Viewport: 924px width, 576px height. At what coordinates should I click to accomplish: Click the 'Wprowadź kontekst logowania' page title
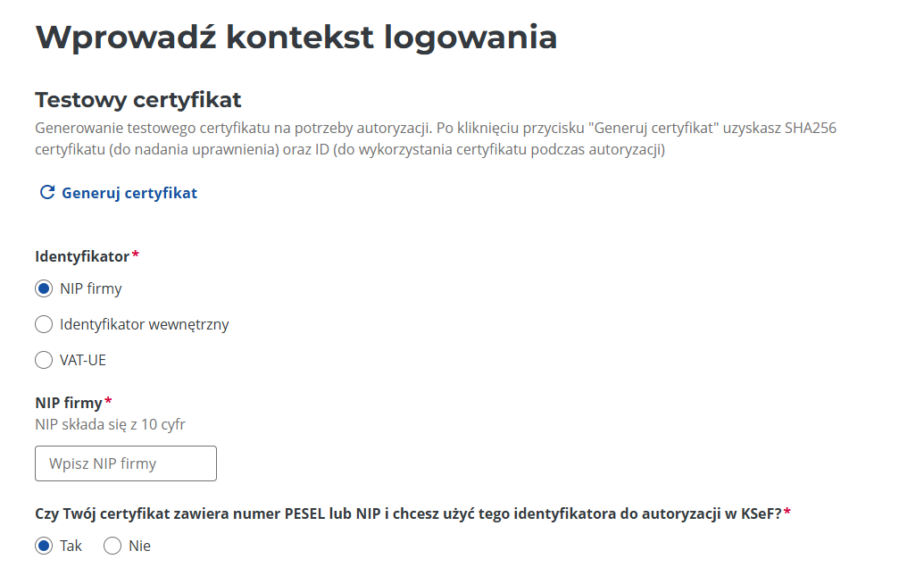[x=295, y=37]
